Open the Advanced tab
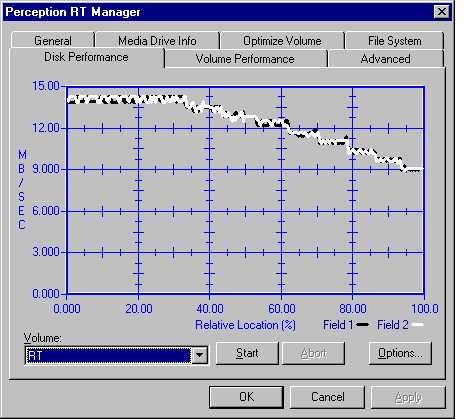 point(386,59)
